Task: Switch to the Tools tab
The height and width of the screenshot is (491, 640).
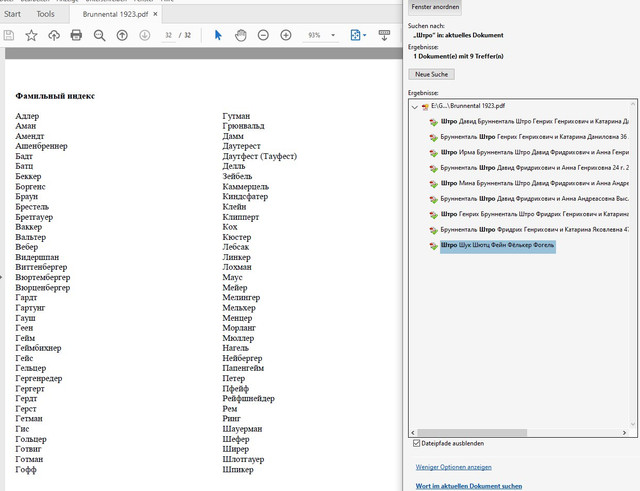Action: 45,14
